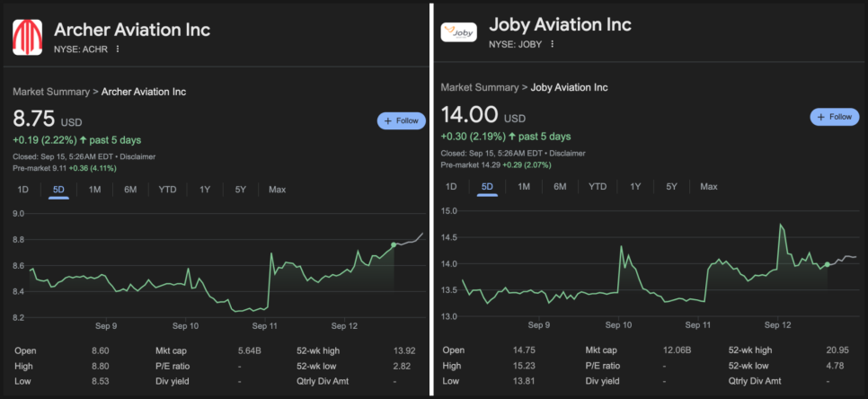Click the Joby Aviation Inc heading
The width and height of the screenshot is (868, 399).
coord(560,25)
